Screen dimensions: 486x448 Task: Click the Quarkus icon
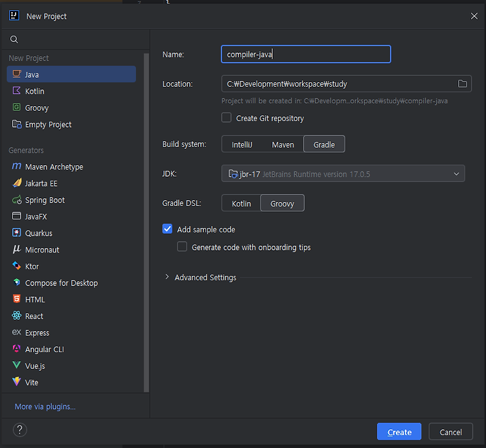(x=16, y=232)
